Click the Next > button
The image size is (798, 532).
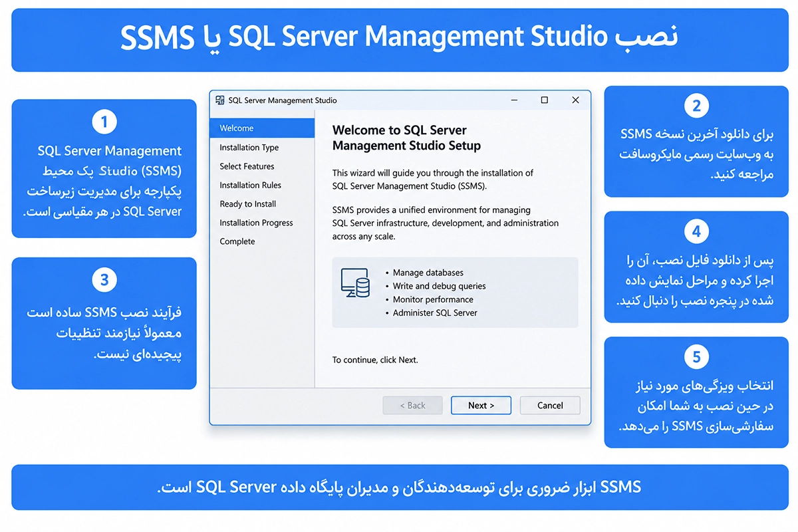tap(481, 406)
